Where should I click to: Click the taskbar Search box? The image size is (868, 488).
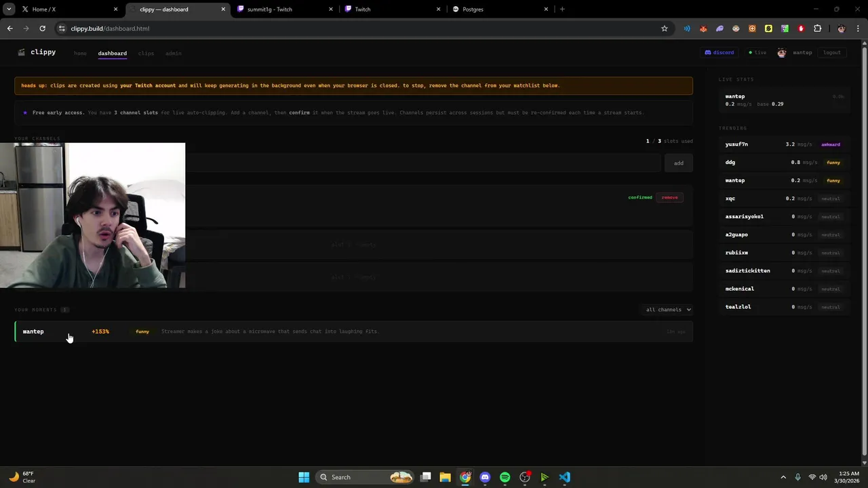366,477
